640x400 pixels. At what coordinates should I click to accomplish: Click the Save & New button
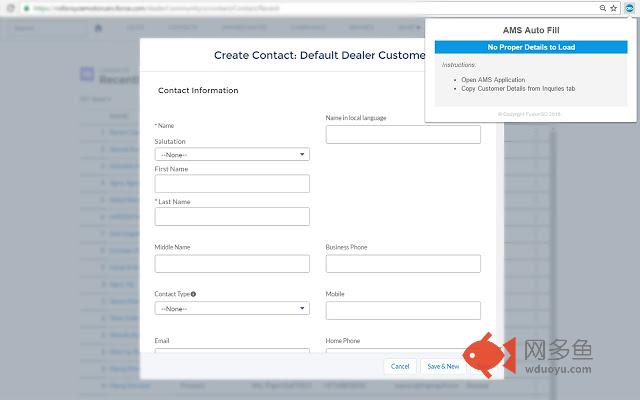pyautogui.click(x=443, y=366)
